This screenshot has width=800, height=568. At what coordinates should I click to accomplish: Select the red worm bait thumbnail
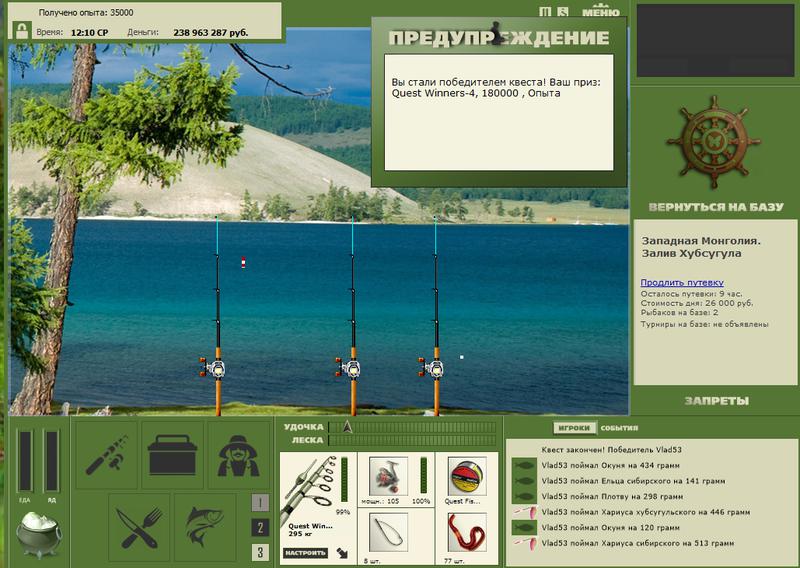click(x=467, y=533)
